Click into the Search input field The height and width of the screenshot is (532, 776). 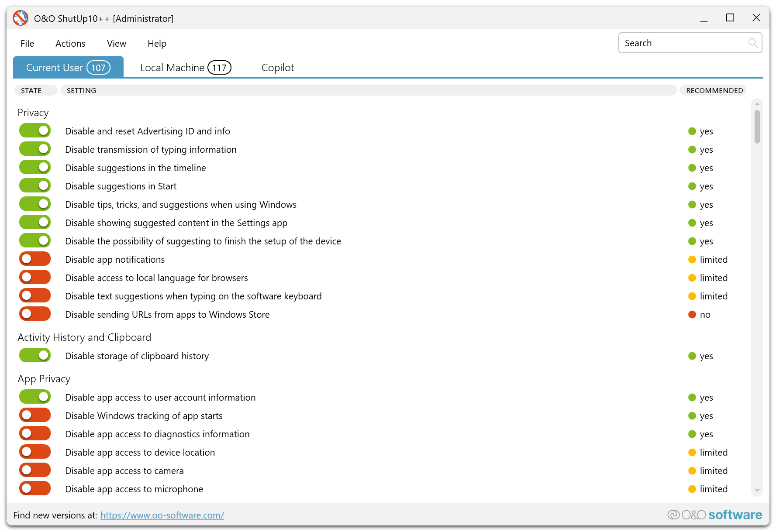click(x=683, y=43)
